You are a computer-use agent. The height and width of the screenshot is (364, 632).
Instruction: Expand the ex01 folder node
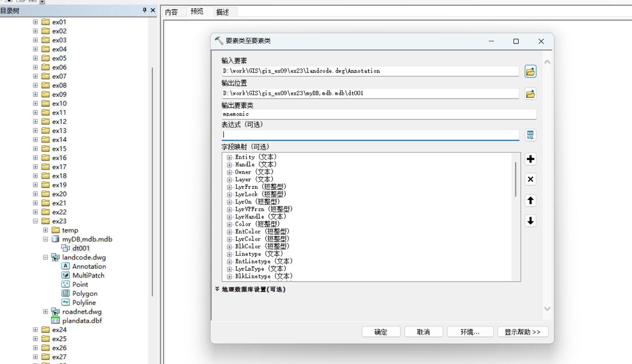coord(35,22)
